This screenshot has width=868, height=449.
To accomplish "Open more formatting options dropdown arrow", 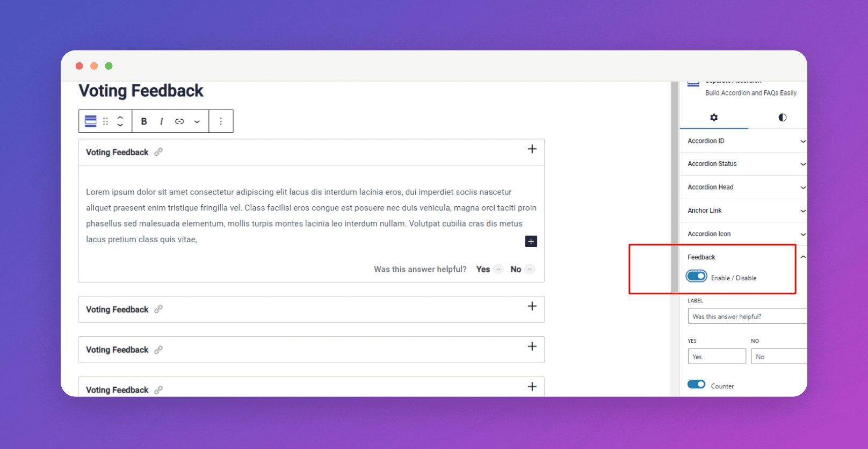I will [197, 122].
